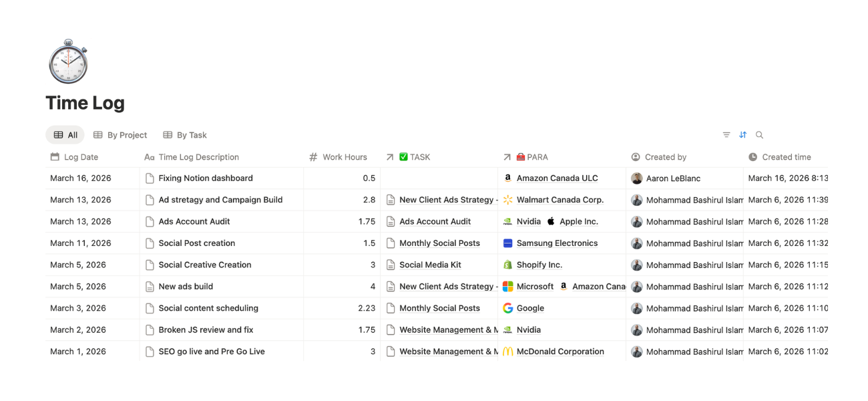Open the Created time column header
868x401 pixels.
(786, 157)
